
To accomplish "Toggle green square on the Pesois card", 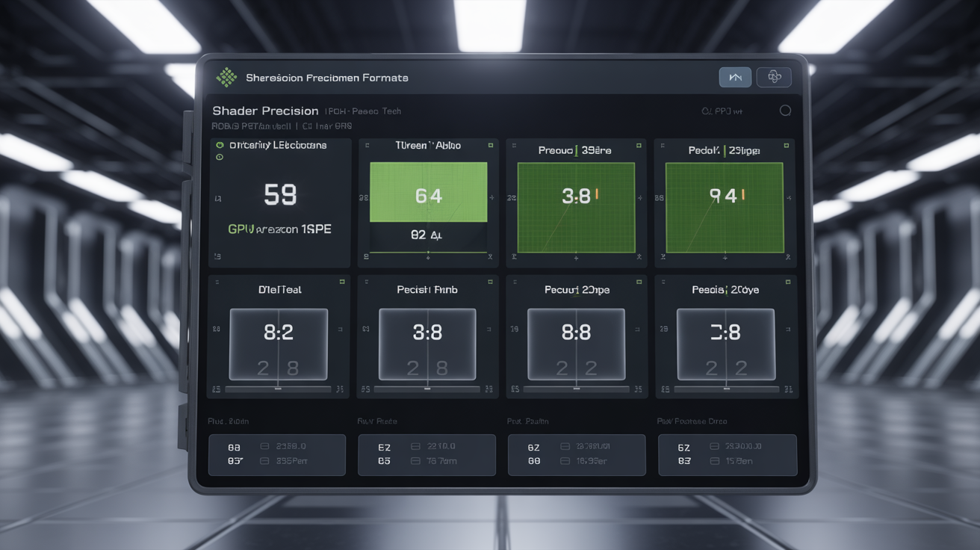I will click(x=788, y=282).
